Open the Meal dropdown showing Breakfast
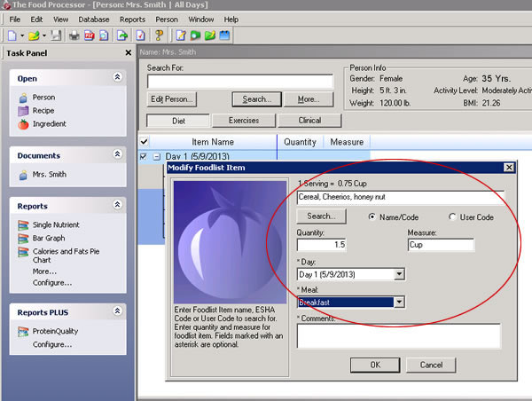 (399, 303)
